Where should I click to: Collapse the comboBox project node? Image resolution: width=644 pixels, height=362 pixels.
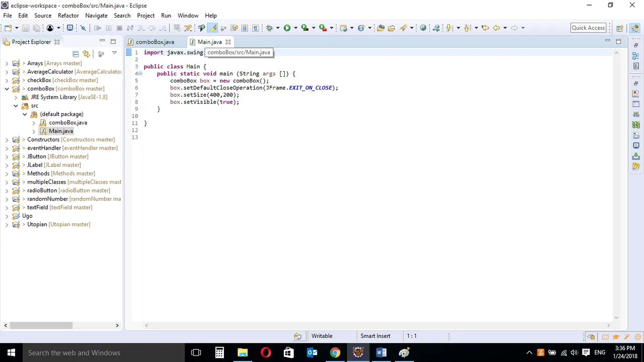point(7,88)
